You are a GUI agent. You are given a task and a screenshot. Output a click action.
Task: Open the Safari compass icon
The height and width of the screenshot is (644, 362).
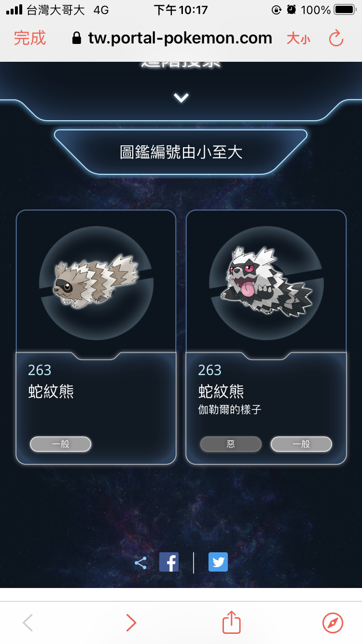point(333,623)
